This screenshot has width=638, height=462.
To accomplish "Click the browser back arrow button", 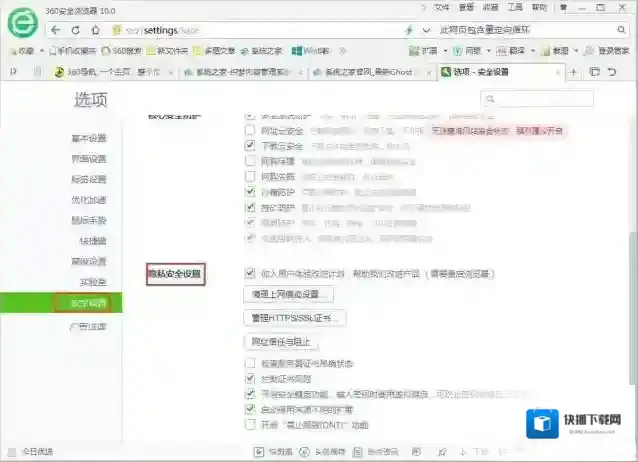I will pyautogui.click(x=54, y=30).
